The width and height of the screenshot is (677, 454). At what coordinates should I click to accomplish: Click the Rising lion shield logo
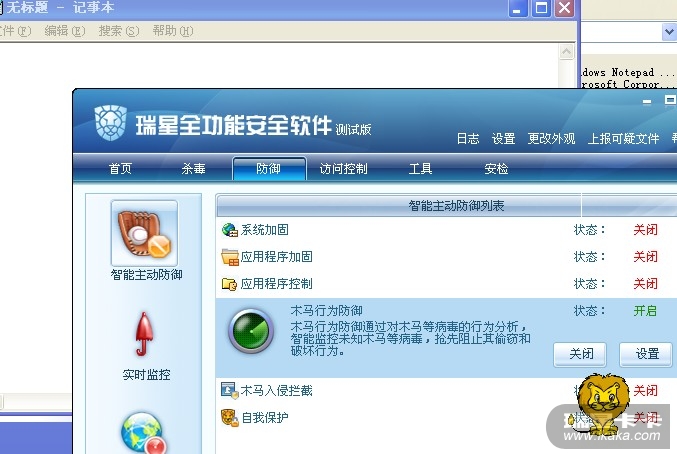point(111,123)
